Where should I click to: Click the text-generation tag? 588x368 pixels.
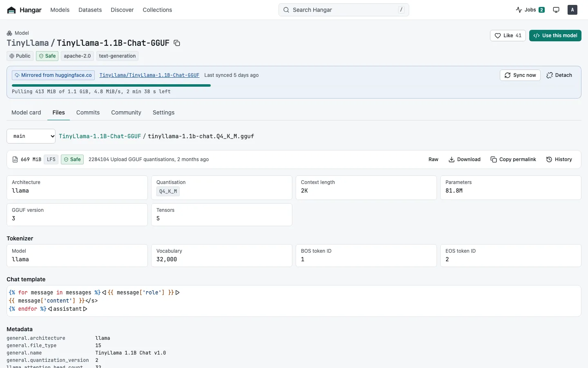117,56
